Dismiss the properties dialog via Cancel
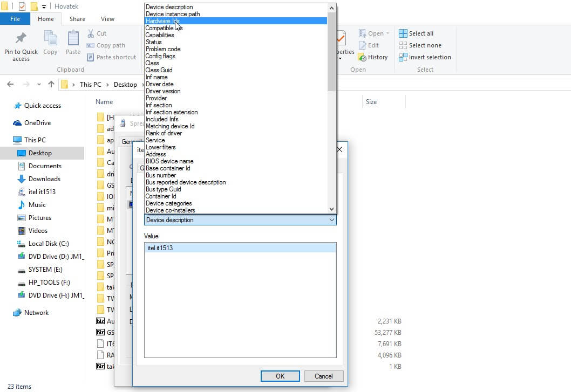This screenshot has width=571, height=392. click(x=323, y=376)
